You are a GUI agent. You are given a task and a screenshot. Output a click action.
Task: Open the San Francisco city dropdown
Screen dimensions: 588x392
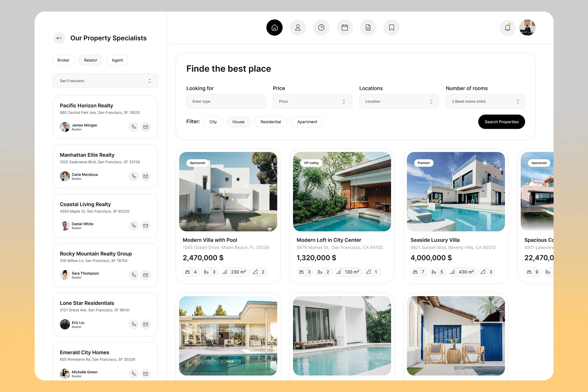tap(105, 81)
